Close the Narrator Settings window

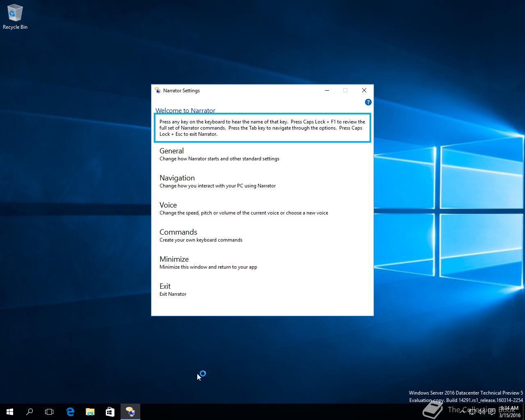click(364, 90)
